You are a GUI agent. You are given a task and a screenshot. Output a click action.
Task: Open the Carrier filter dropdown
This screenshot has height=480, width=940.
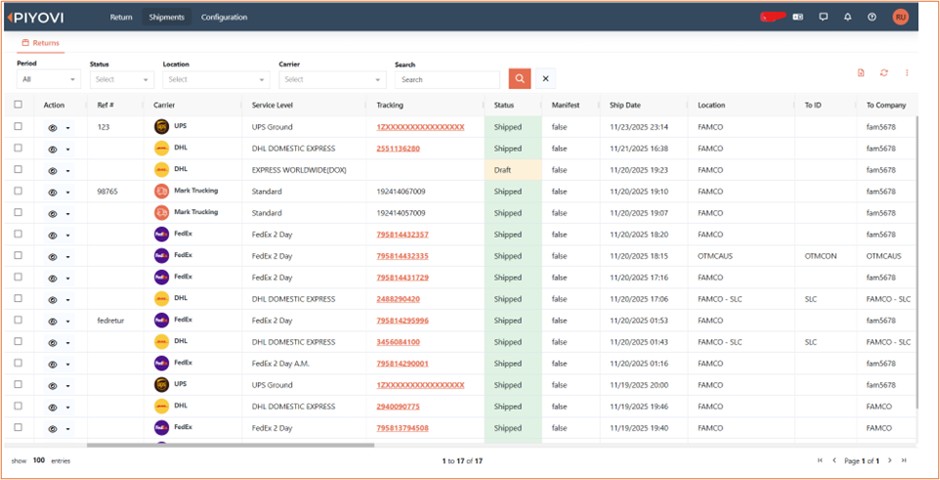tap(333, 79)
